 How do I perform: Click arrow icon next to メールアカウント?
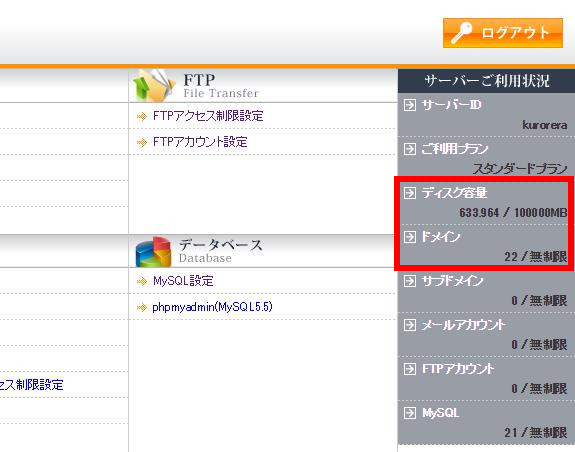pos(410,325)
